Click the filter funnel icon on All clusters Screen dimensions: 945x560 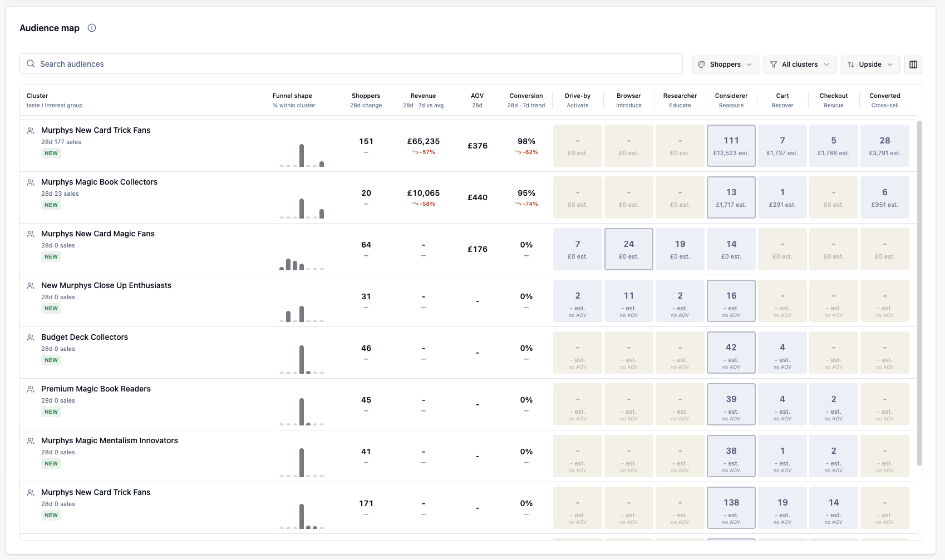click(x=774, y=65)
